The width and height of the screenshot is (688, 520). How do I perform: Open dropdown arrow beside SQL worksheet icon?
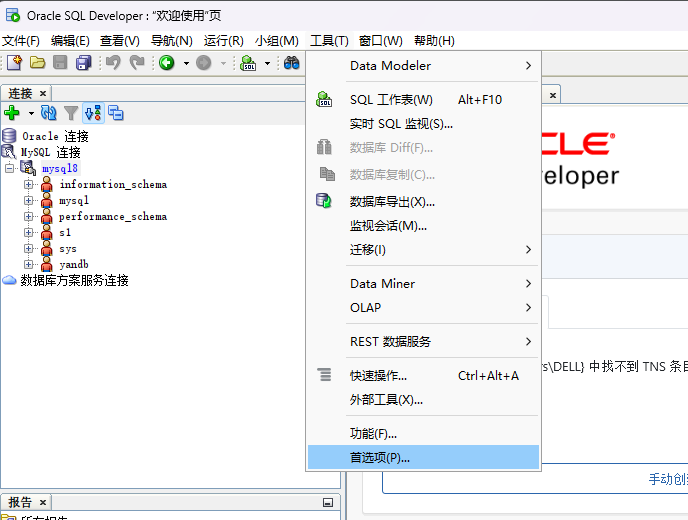coord(268,63)
